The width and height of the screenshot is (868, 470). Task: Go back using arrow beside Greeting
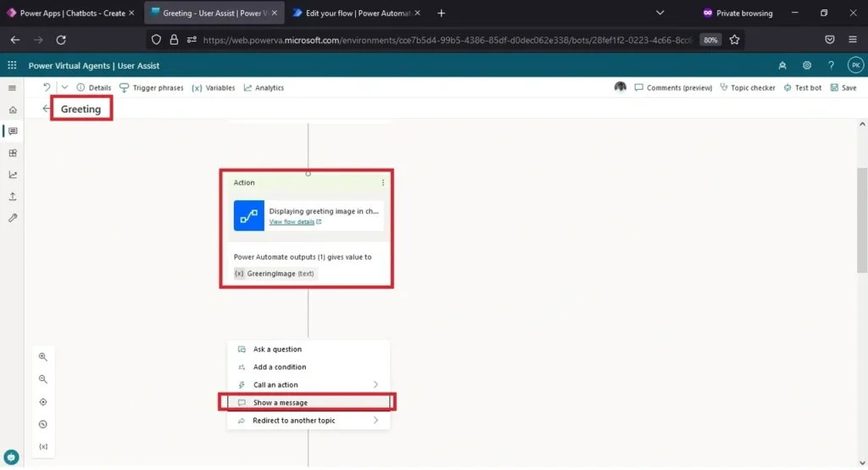click(x=46, y=109)
